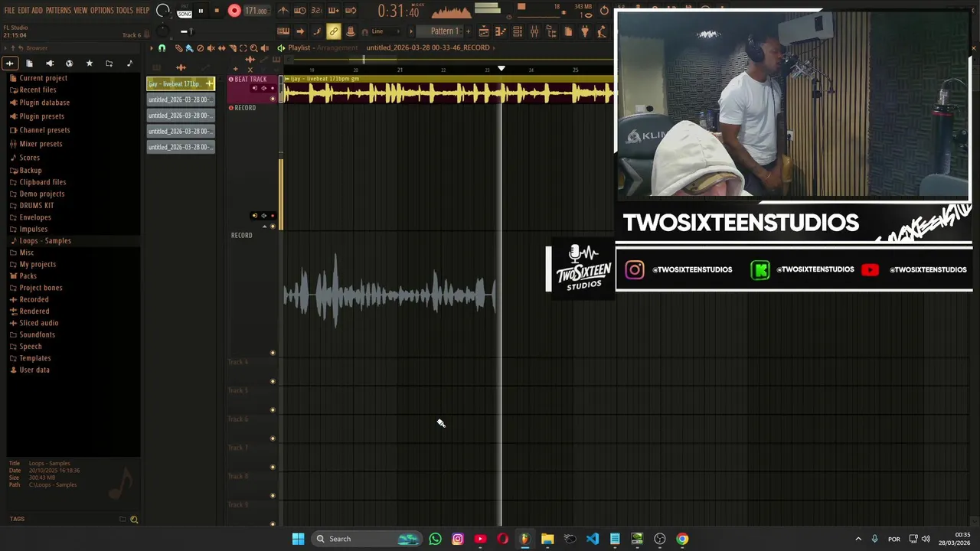The image size is (980, 551).
Task: Toggle wait for input to start
Action: point(300,11)
